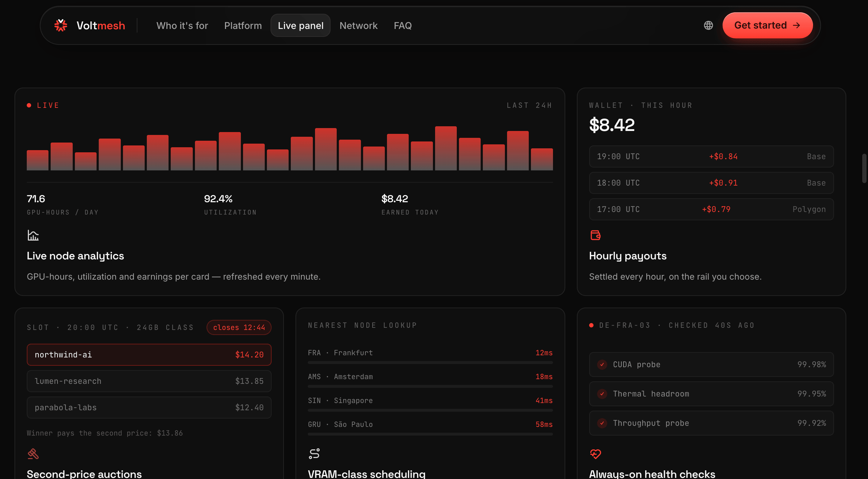Click the Get started button
Screen dimensions: 868x479
(767, 25)
